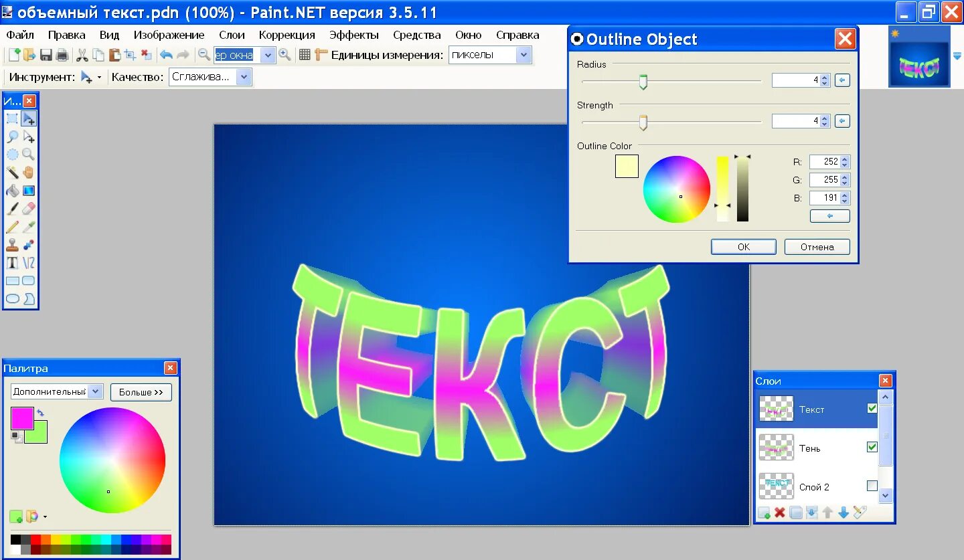Reset the Radius value arrow button
964x560 pixels.
click(842, 80)
